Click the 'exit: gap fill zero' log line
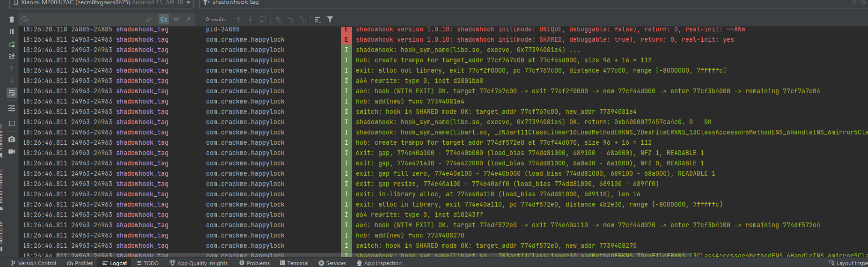 click(536, 173)
